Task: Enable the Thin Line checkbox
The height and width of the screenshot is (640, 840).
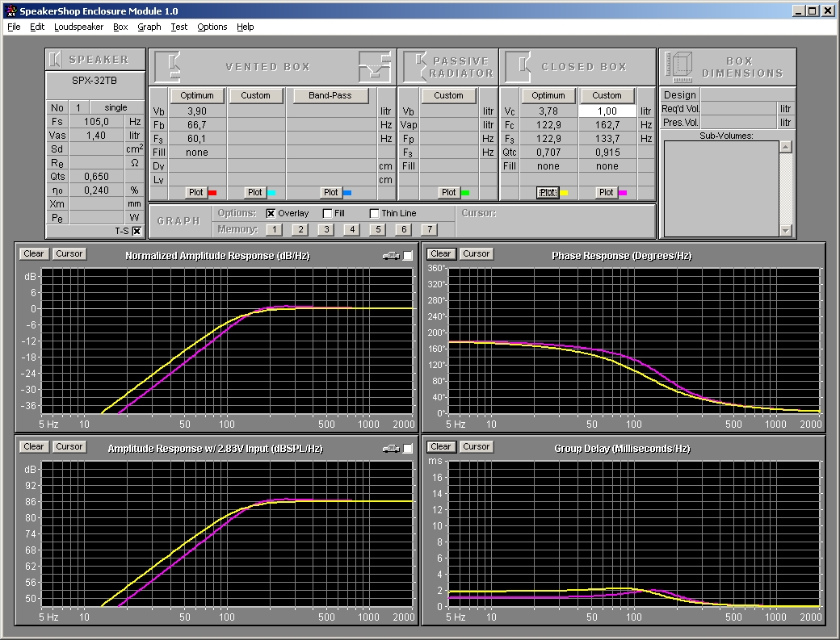Action: (374, 214)
